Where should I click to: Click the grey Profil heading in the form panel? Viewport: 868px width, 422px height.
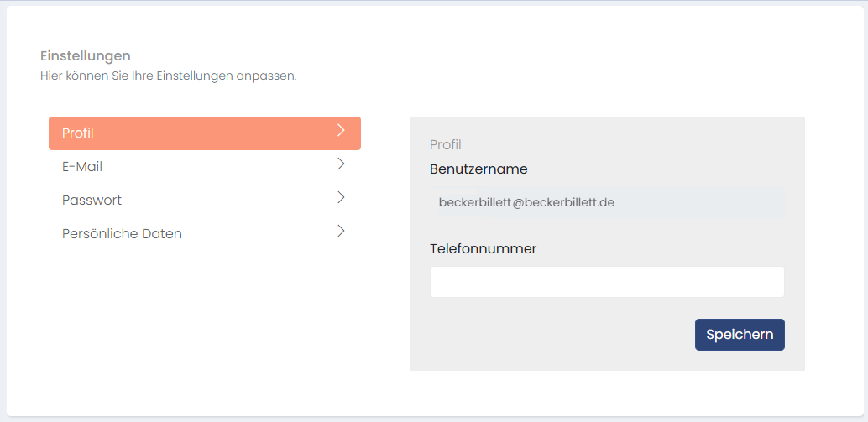point(446,144)
